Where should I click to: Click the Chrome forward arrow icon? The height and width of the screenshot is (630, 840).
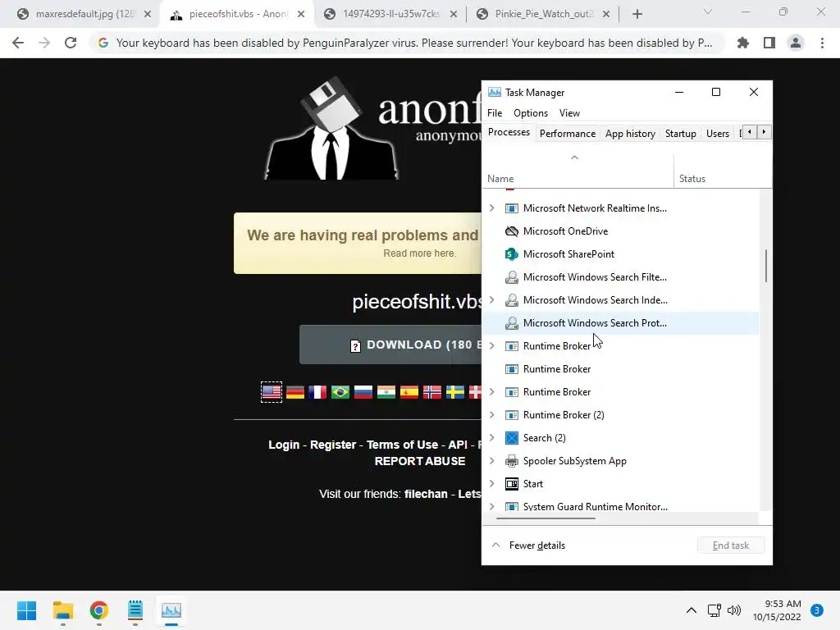(44, 43)
